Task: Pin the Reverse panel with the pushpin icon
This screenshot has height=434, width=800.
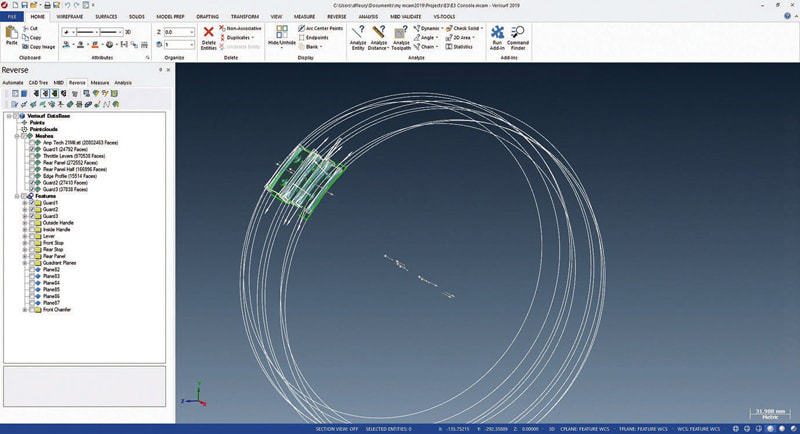Action: (x=160, y=70)
